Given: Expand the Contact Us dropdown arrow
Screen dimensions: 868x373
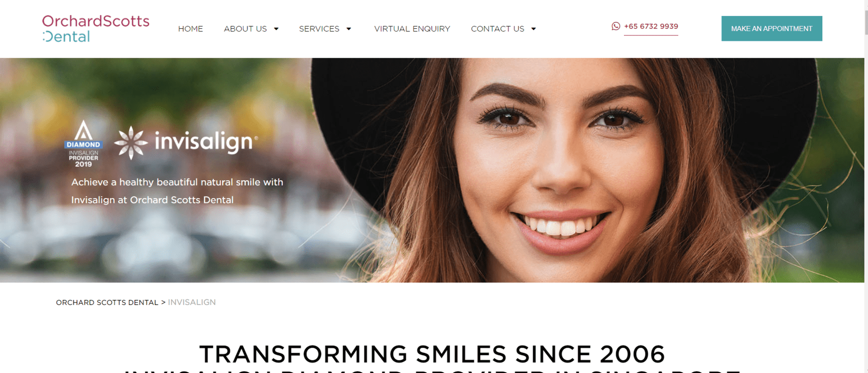Looking at the screenshot, I should pos(533,29).
